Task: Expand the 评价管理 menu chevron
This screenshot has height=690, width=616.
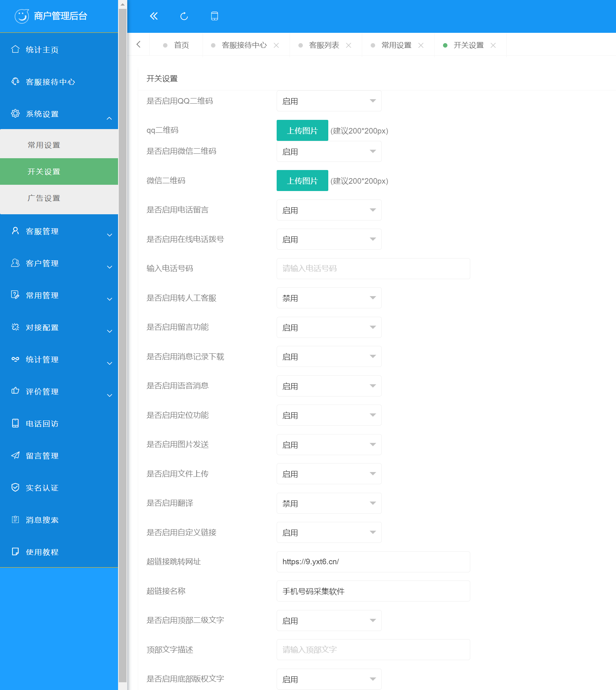Action: pyautogui.click(x=109, y=395)
